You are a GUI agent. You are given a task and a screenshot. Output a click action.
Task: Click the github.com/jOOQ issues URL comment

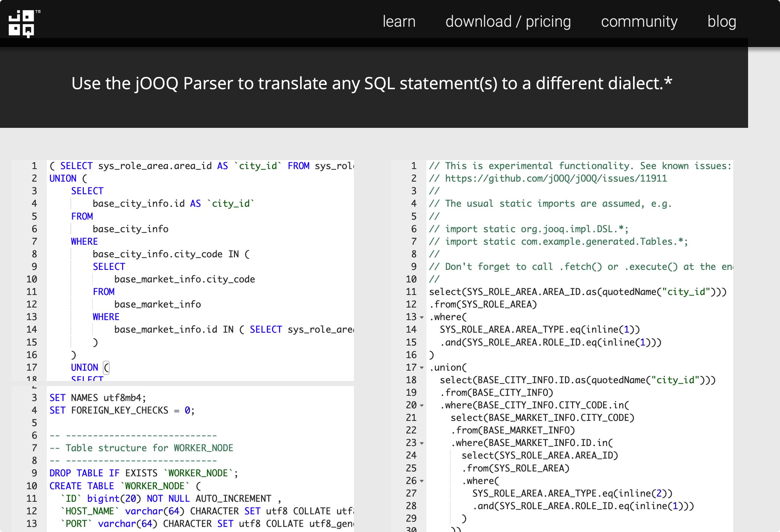556,178
